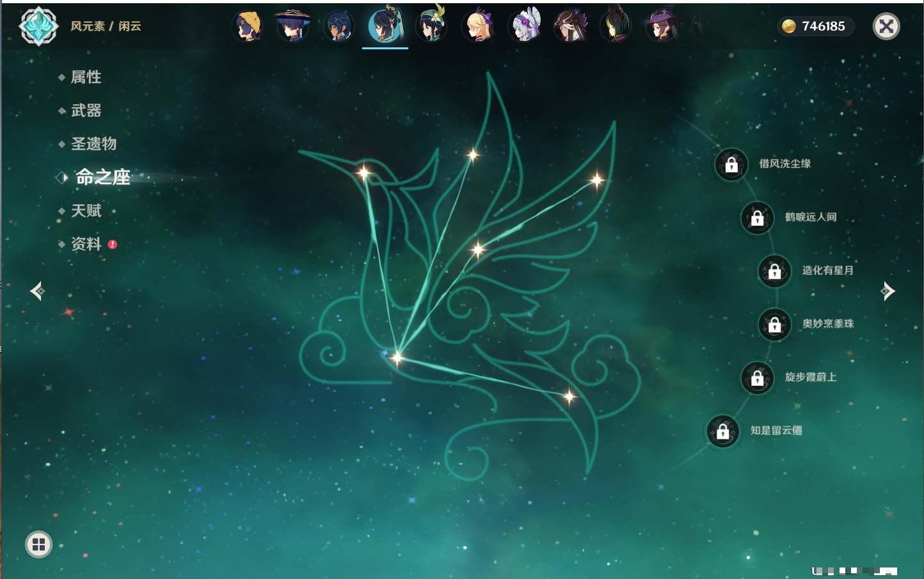The width and height of the screenshot is (924, 579).
Task: Choose the character with the purple witch hat
Action: tap(662, 26)
